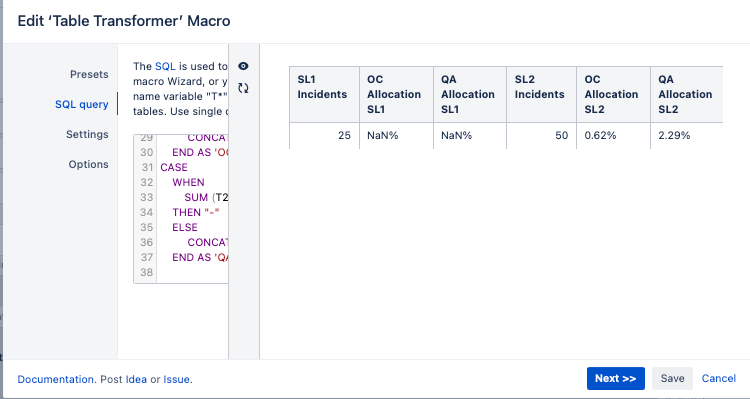This screenshot has height=399, width=750.
Task: Click the refresh preview arrows icon
Action: point(243,88)
